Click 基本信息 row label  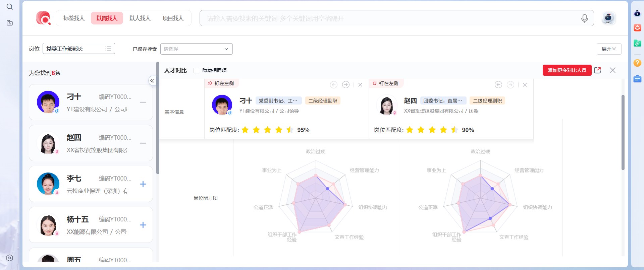point(174,112)
